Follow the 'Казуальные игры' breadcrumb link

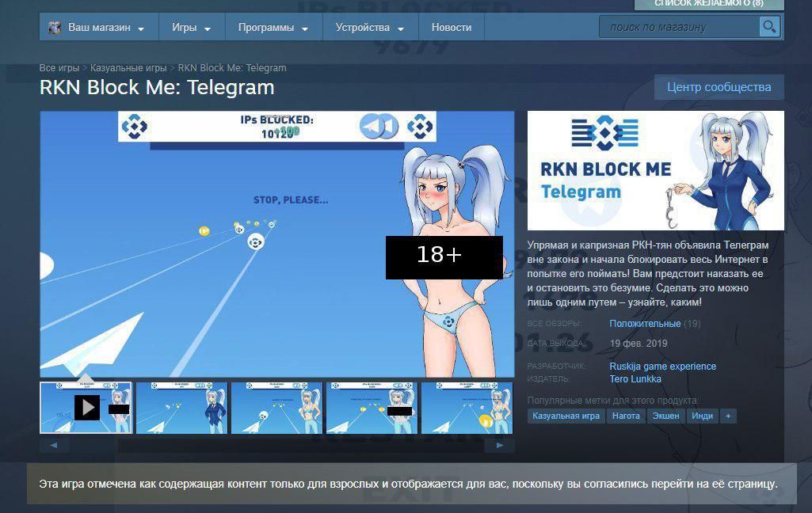(x=128, y=68)
